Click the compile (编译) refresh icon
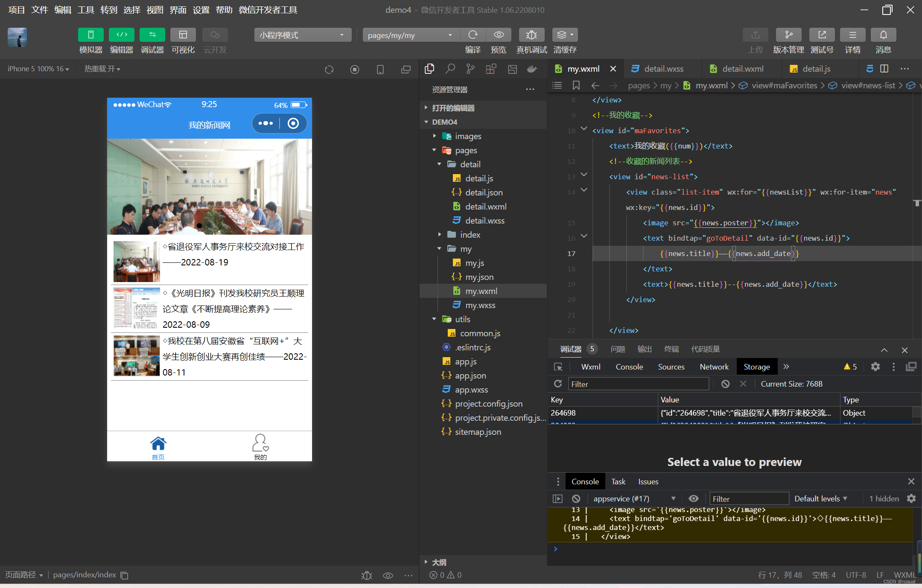The width and height of the screenshot is (922, 588). click(x=473, y=35)
